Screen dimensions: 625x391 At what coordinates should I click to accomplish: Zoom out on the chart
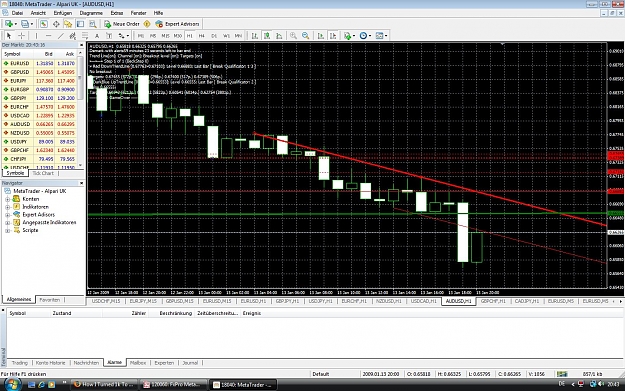[x=306, y=36]
